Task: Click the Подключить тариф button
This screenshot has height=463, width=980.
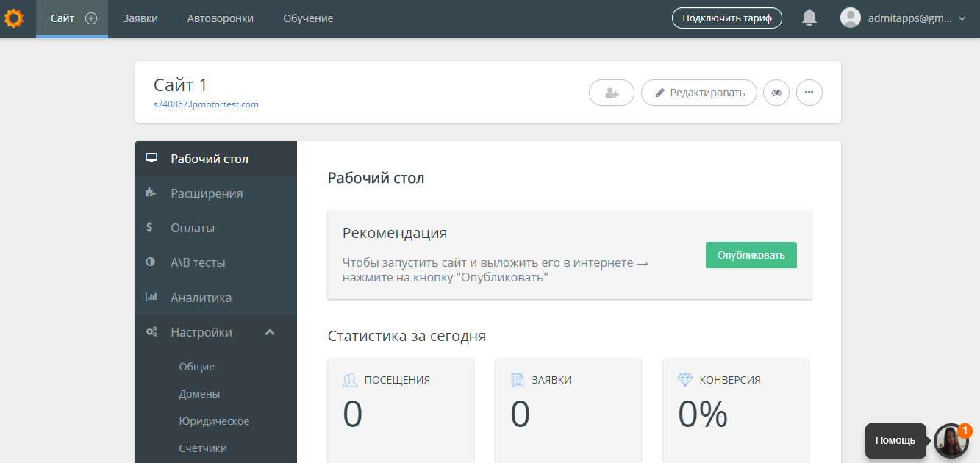Action: point(726,18)
